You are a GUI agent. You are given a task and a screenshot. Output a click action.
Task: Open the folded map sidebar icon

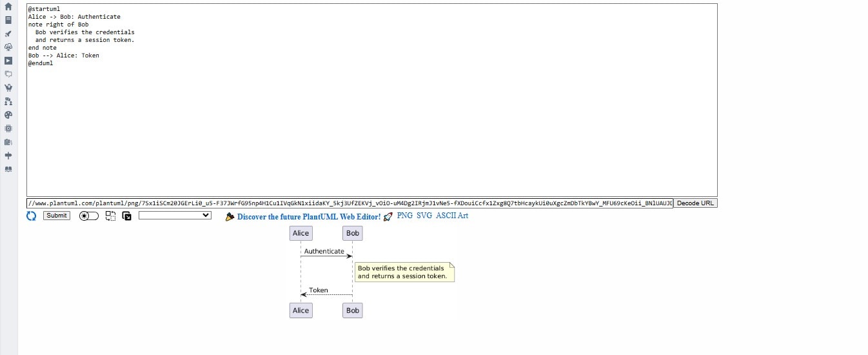[8, 142]
